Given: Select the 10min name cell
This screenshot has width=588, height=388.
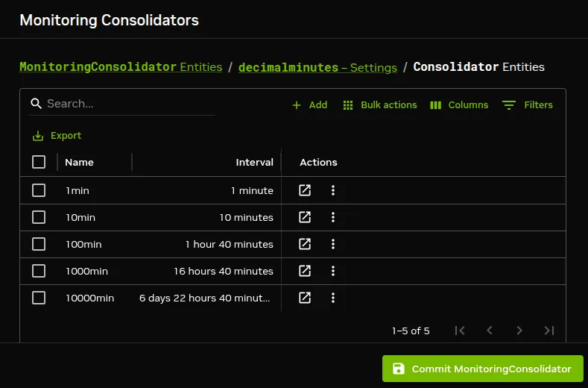Looking at the screenshot, I should click(80, 217).
